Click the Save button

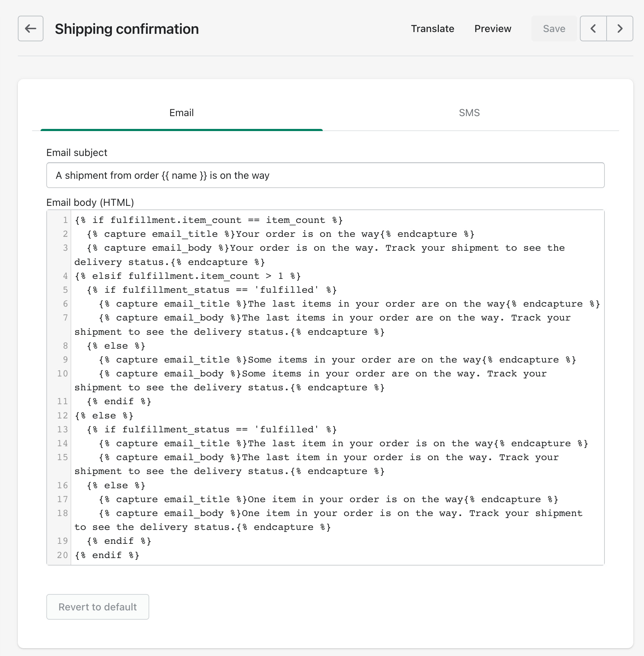[x=554, y=28]
